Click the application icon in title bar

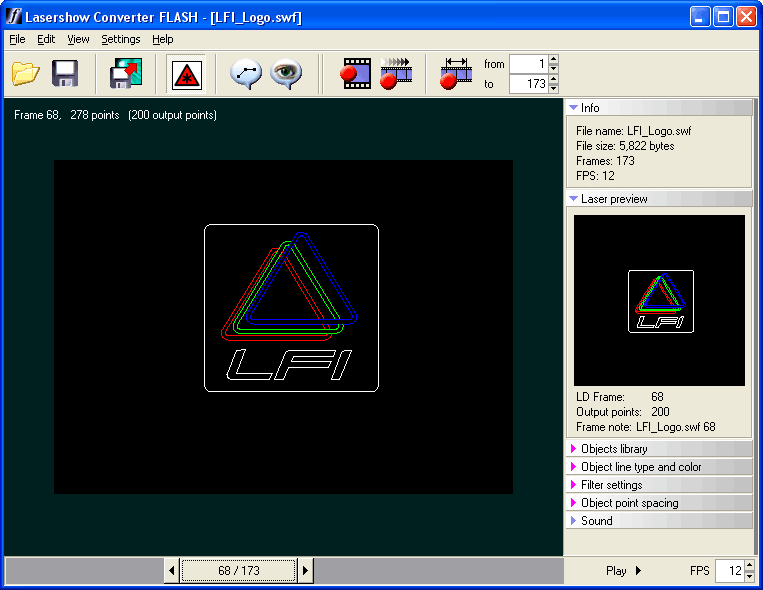pos(14,17)
